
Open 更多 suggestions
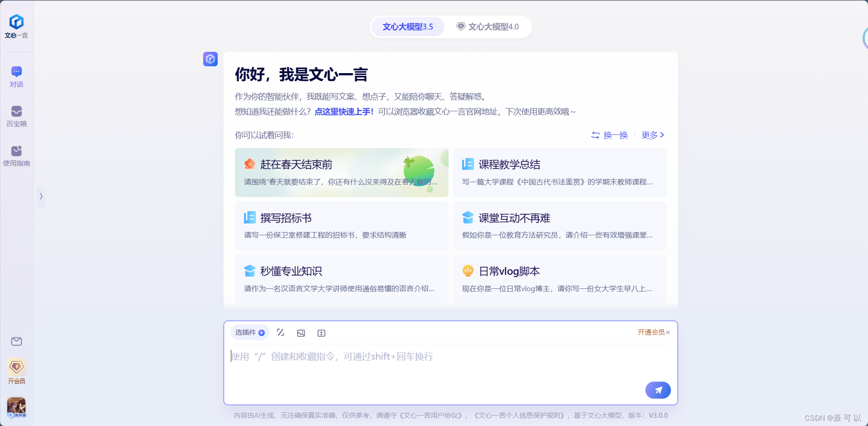point(653,135)
